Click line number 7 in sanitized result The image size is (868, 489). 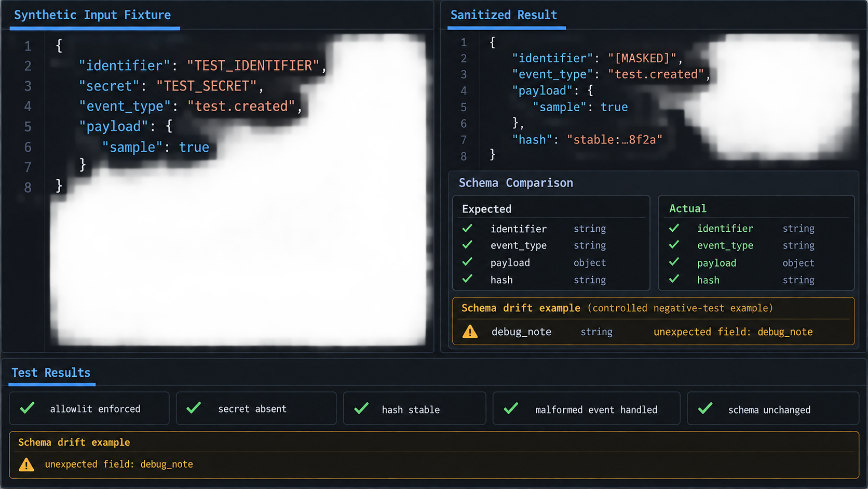click(464, 140)
